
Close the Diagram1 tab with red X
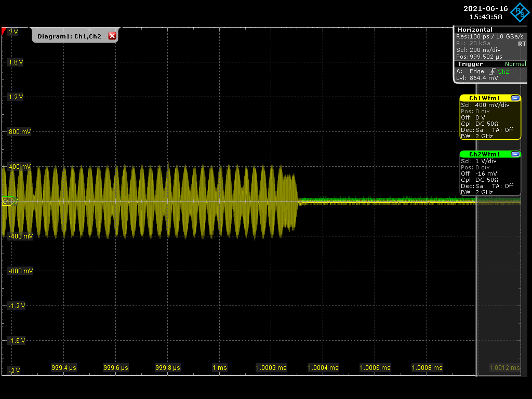coord(112,36)
